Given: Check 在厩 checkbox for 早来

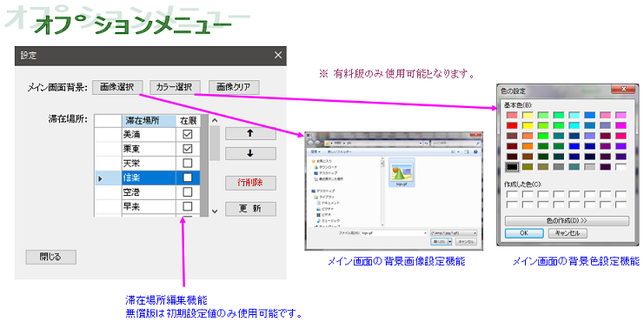Looking at the screenshot, I should [x=188, y=206].
